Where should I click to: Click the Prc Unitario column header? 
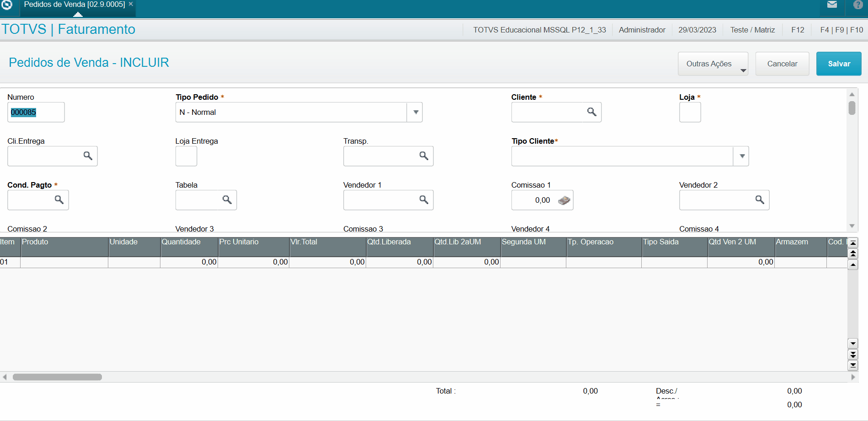point(253,247)
